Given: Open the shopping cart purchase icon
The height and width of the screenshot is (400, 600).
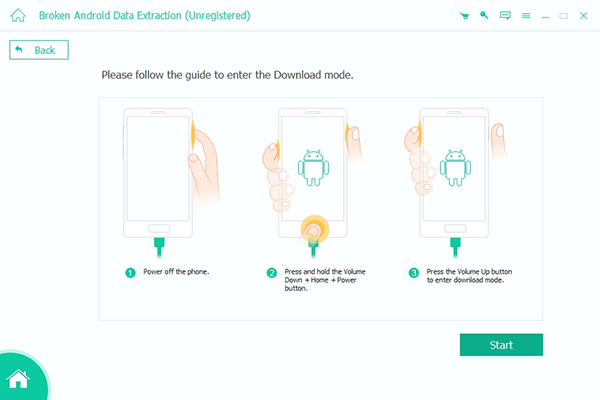Looking at the screenshot, I should point(464,16).
